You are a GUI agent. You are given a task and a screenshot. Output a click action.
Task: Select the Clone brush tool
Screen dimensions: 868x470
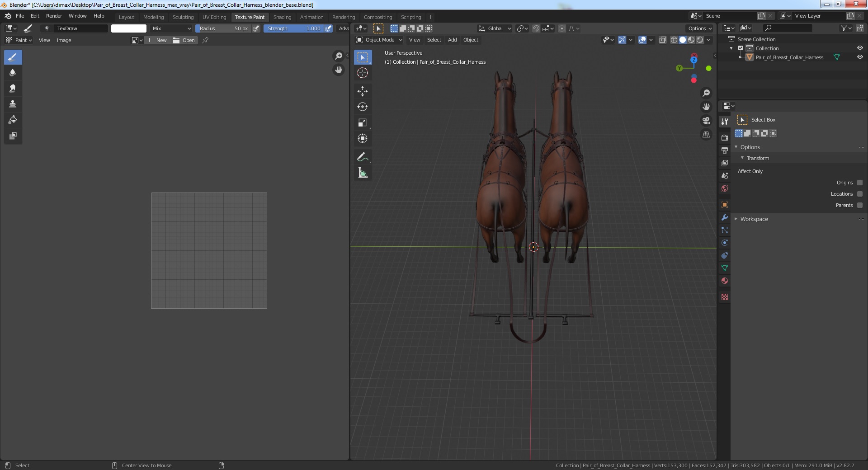pyautogui.click(x=13, y=104)
